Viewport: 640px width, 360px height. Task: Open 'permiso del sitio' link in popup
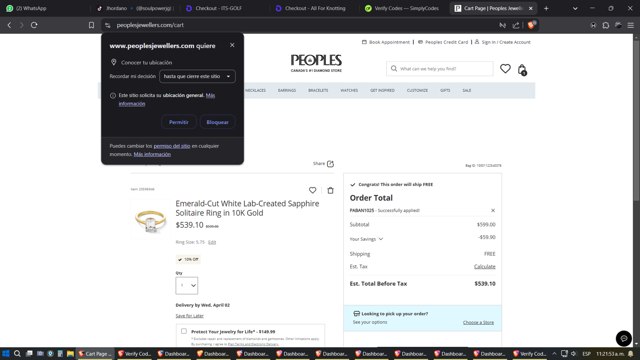[172, 146]
